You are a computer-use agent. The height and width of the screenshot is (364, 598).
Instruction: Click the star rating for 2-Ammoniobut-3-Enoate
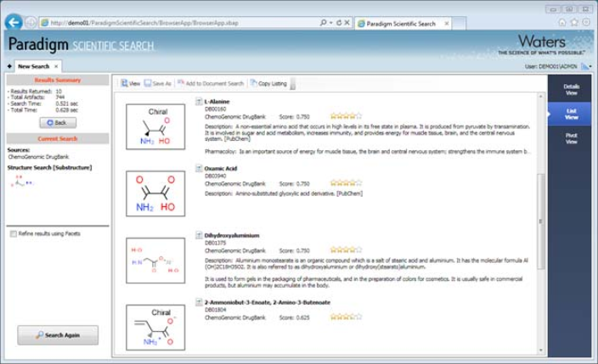tap(346, 316)
